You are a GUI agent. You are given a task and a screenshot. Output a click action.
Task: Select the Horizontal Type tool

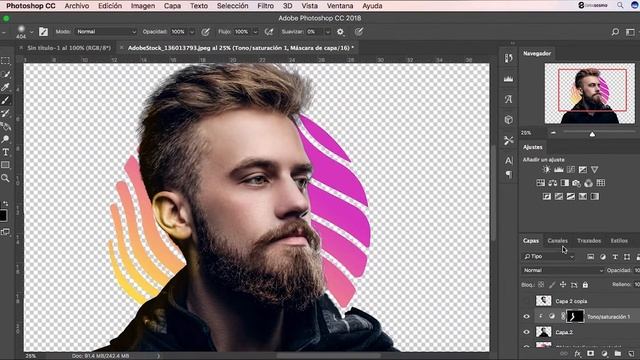click(x=6, y=152)
